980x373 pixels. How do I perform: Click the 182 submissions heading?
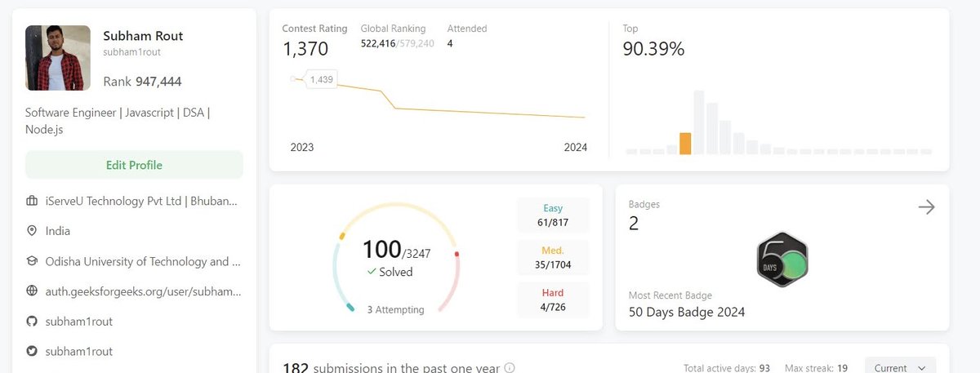(x=390, y=368)
